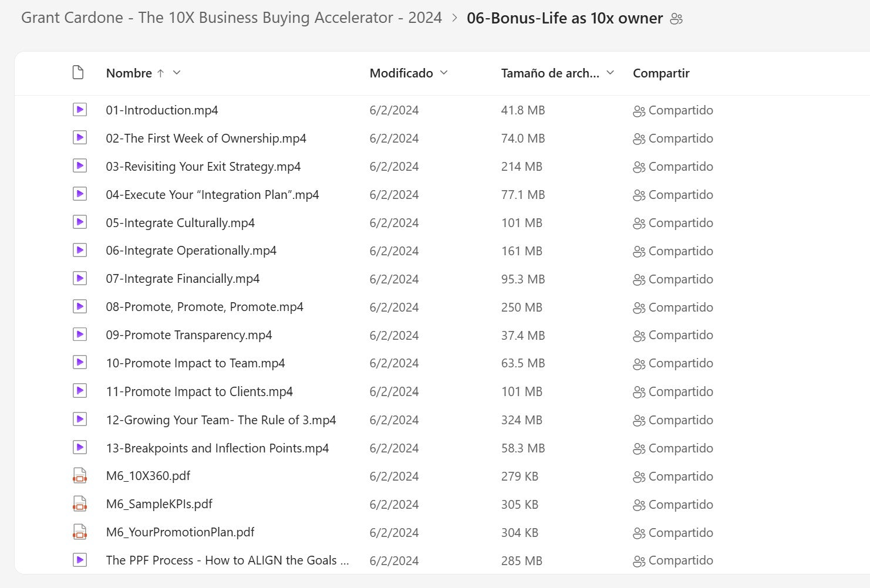Open 10-Promote Impact to Team.mp4
The image size is (870, 588).
coord(195,363)
